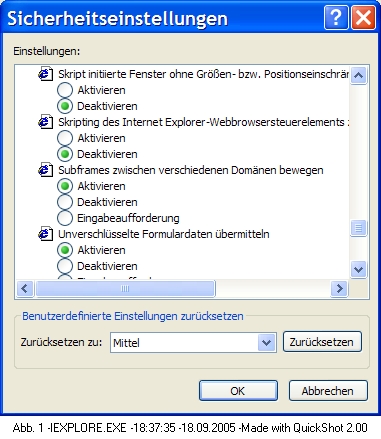Click the icon beside Unverschlüsselte Formulardaten übermitteln
Screen dimensions: 381x439
click(45, 234)
